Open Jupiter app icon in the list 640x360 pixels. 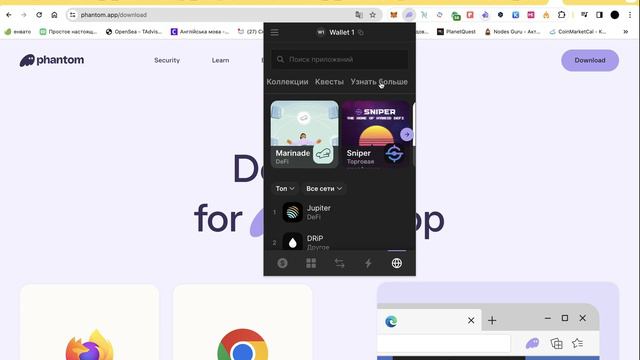293,212
